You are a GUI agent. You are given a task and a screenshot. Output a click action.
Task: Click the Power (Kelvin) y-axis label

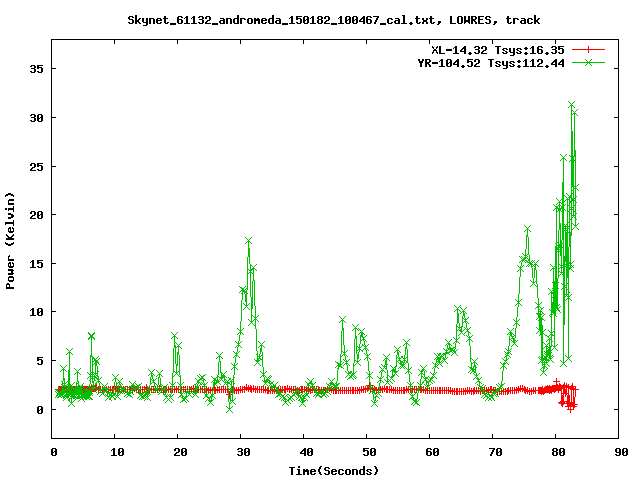click(11, 240)
